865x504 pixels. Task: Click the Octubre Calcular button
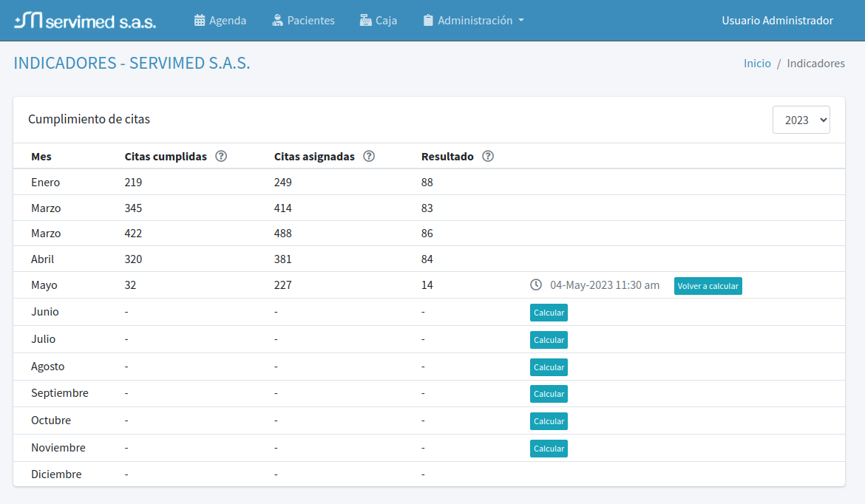pos(549,421)
